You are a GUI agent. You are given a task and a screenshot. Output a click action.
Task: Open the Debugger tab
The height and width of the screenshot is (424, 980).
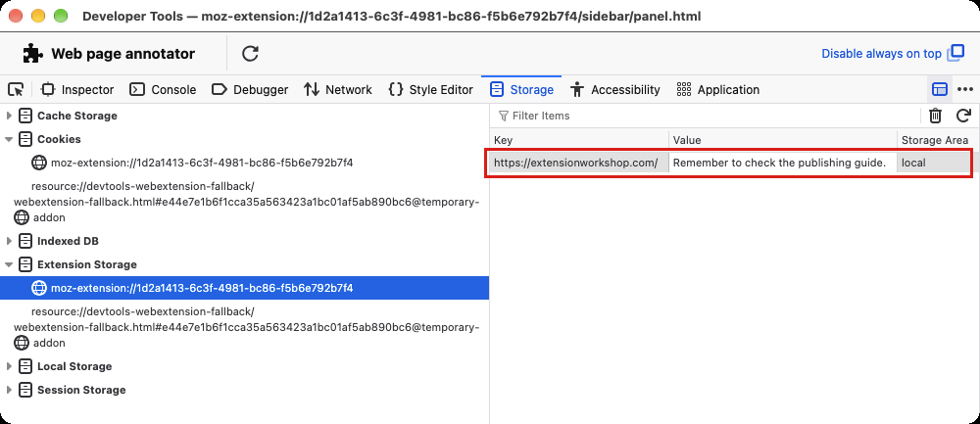click(x=250, y=90)
